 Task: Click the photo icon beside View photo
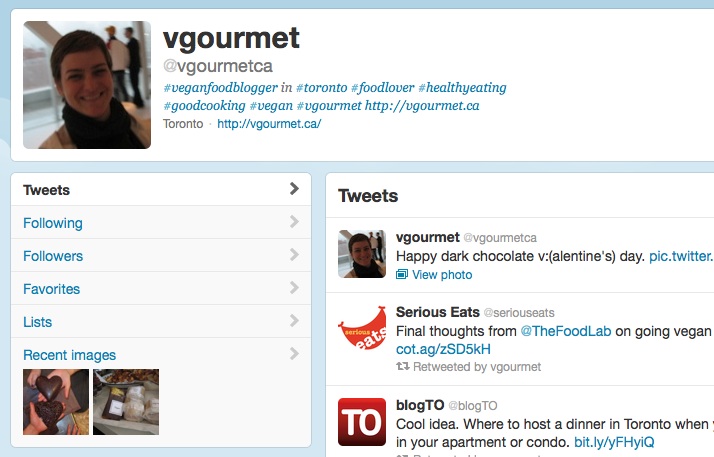[402, 274]
